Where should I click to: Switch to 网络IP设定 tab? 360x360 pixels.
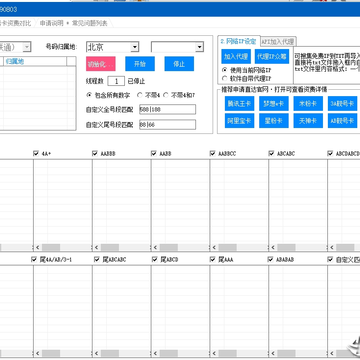[238, 41]
